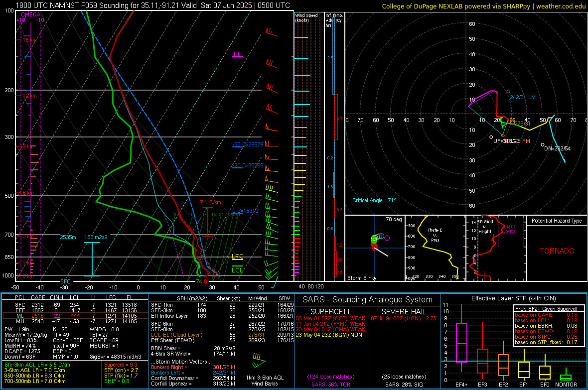Click the SARS - Sounding Analogue System heading
Screen dimensions: 588x390
click(367, 300)
